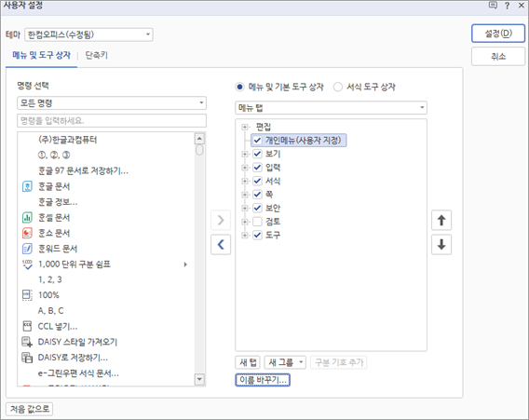Click the help question mark icon
Screen dimensions: 529x420
pyautogui.click(x=507, y=6)
